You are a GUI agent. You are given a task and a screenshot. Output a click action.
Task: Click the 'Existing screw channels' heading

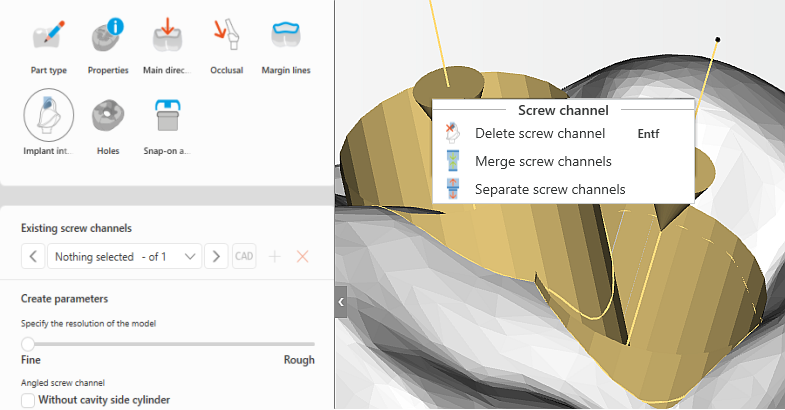click(x=76, y=228)
